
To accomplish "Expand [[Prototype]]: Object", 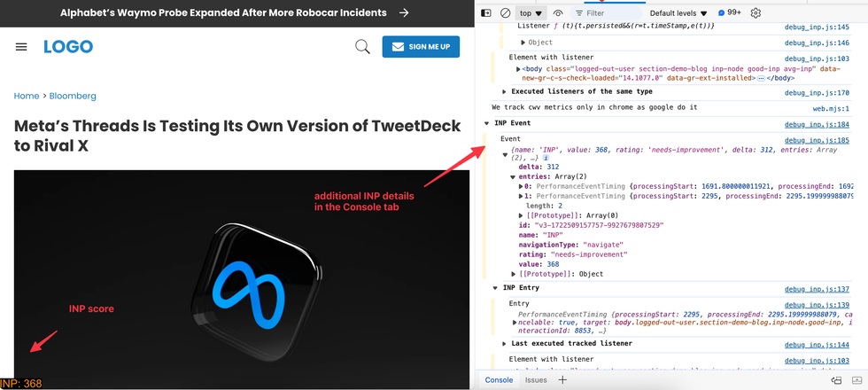I will coord(513,274).
